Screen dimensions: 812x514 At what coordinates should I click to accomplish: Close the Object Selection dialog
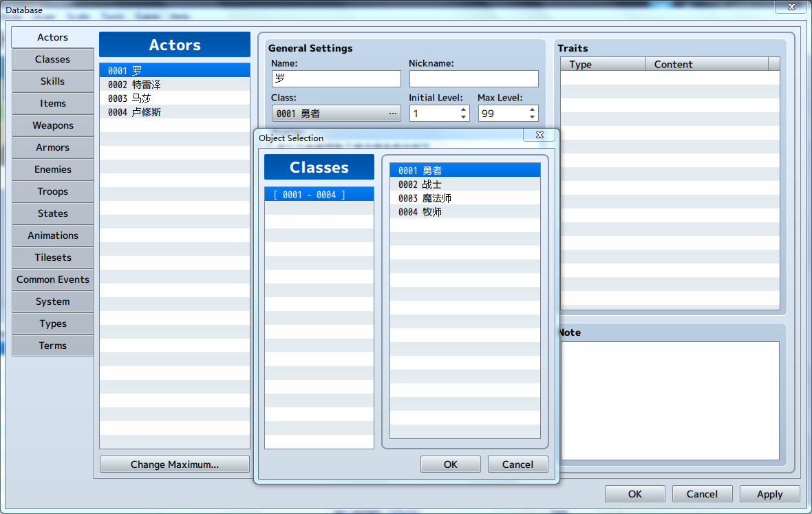click(539, 135)
